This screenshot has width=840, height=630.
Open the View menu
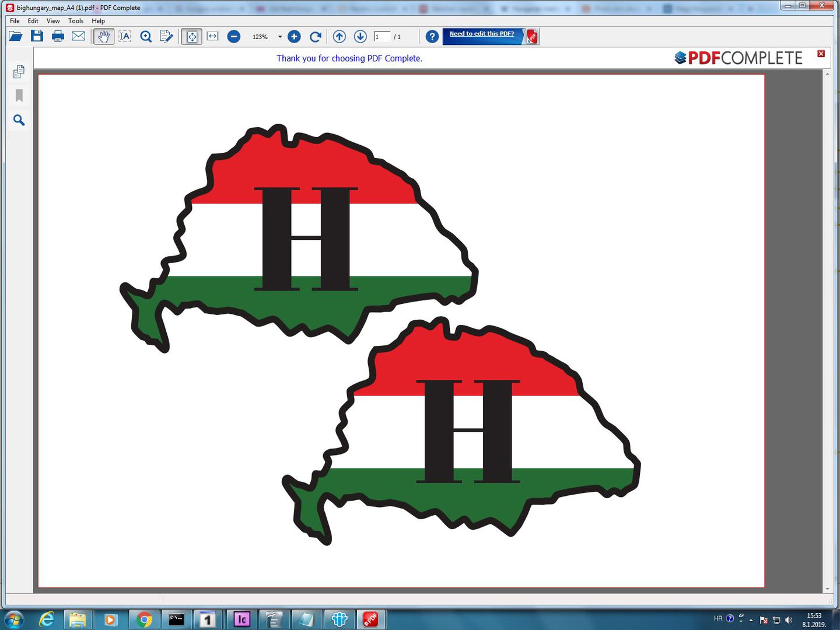(53, 21)
